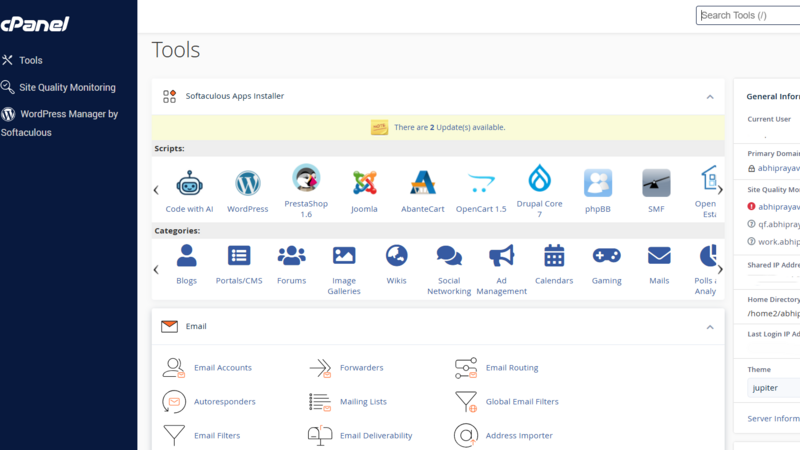Viewport: 800px width, 450px height.
Task: Open the Email Routing link
Action: point(512,367)
